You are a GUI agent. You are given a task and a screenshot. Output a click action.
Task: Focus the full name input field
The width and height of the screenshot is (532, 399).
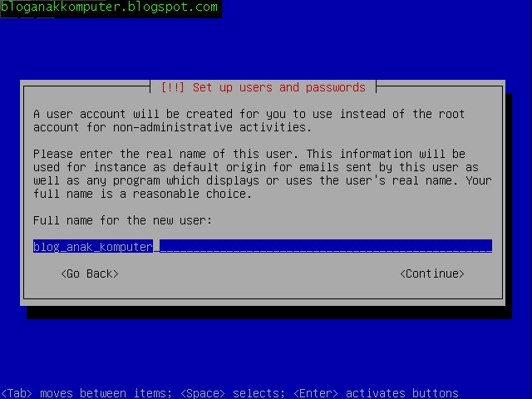[x=263, y=246]
